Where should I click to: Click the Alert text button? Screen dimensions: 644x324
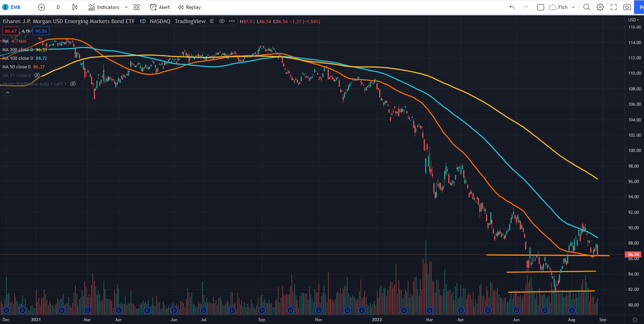point(164,7)
